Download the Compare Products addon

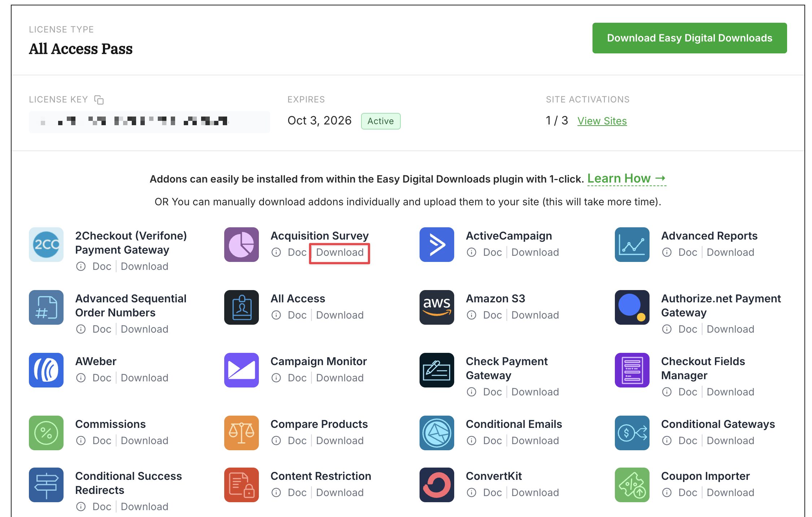[x=340, y=441]
